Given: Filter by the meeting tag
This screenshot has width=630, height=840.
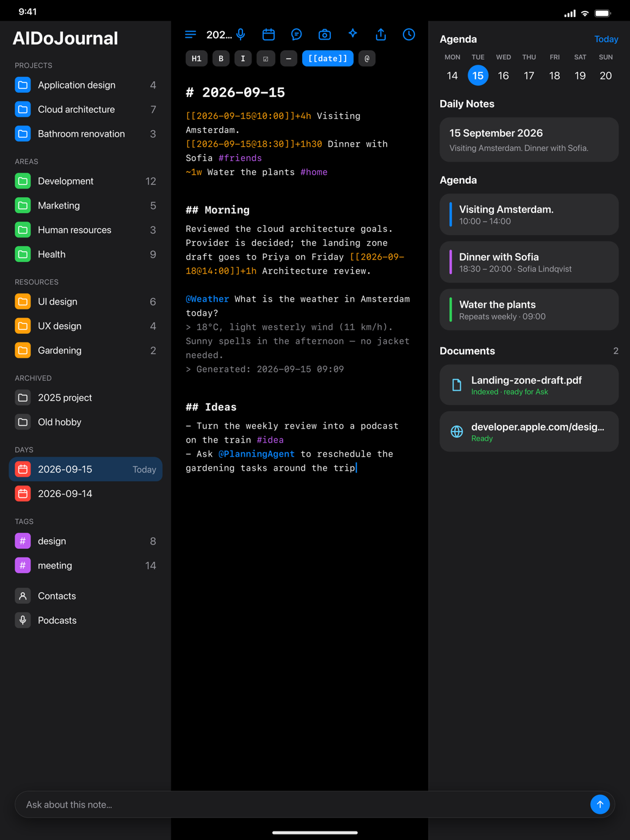Looking at the screenshot, I should pyautogui.click(x=85, y=565).
